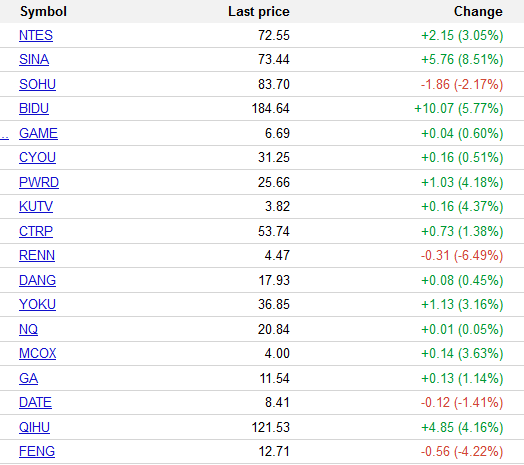Open the KUTV ticker link
This screenshot has height=465, width=524.
36,207
